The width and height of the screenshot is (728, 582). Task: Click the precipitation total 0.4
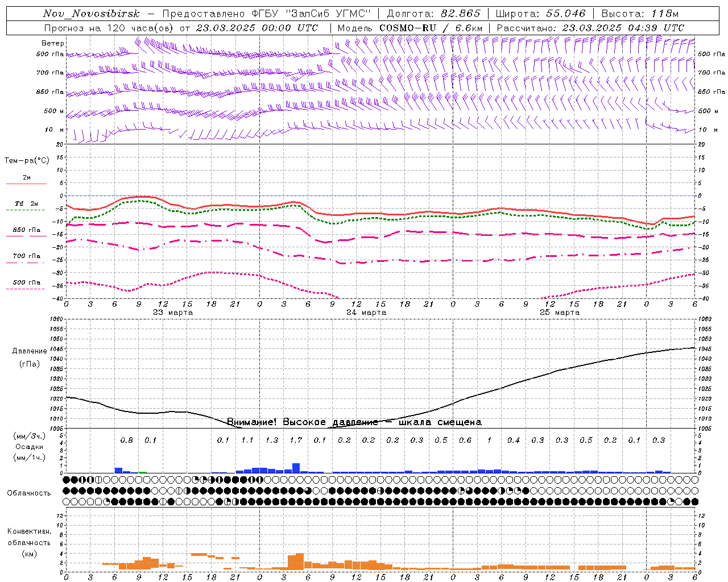514,440
